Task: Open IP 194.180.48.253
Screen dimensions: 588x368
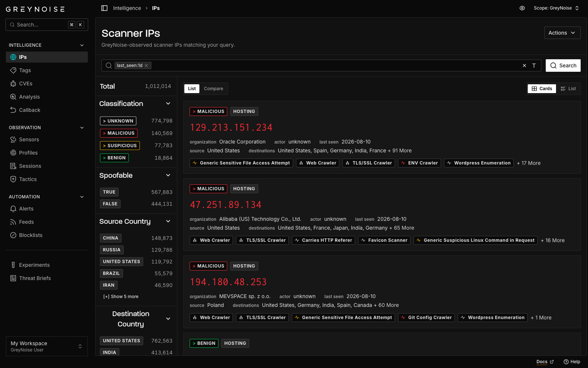Action: [228, 282]
